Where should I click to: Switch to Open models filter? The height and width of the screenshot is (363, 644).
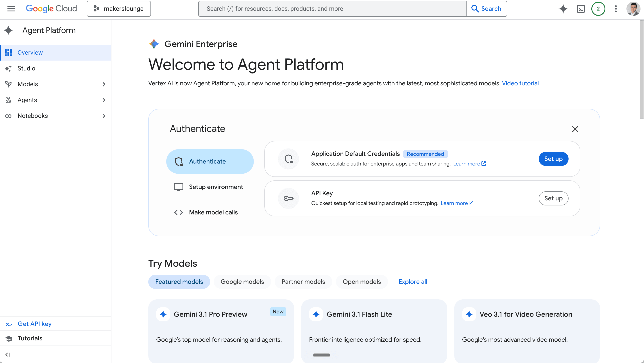(362, 282)
